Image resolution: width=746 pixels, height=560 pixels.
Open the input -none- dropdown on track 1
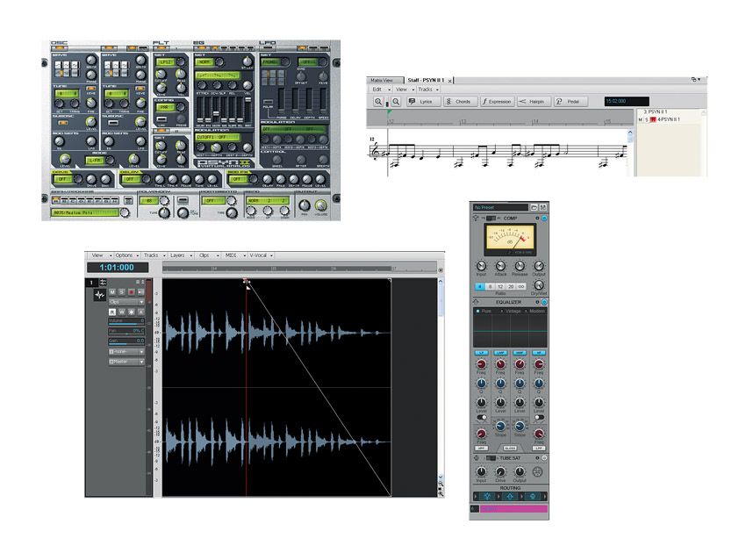(x=126, y=352)
